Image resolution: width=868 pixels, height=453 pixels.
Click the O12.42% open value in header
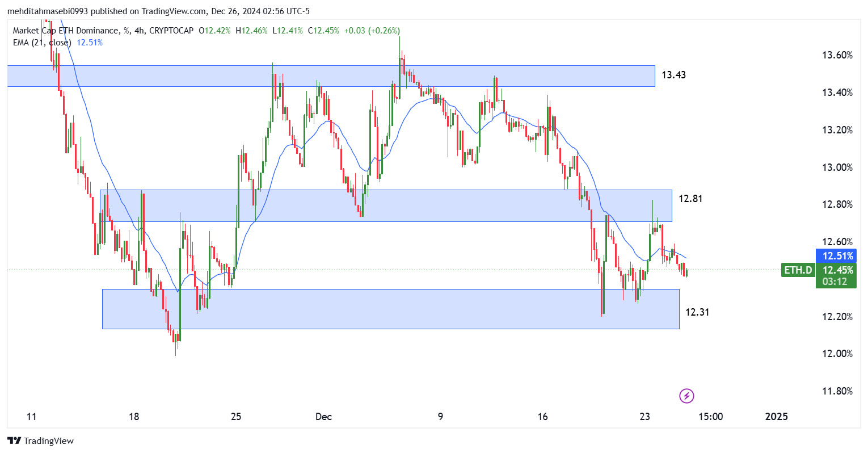[214, 31]
